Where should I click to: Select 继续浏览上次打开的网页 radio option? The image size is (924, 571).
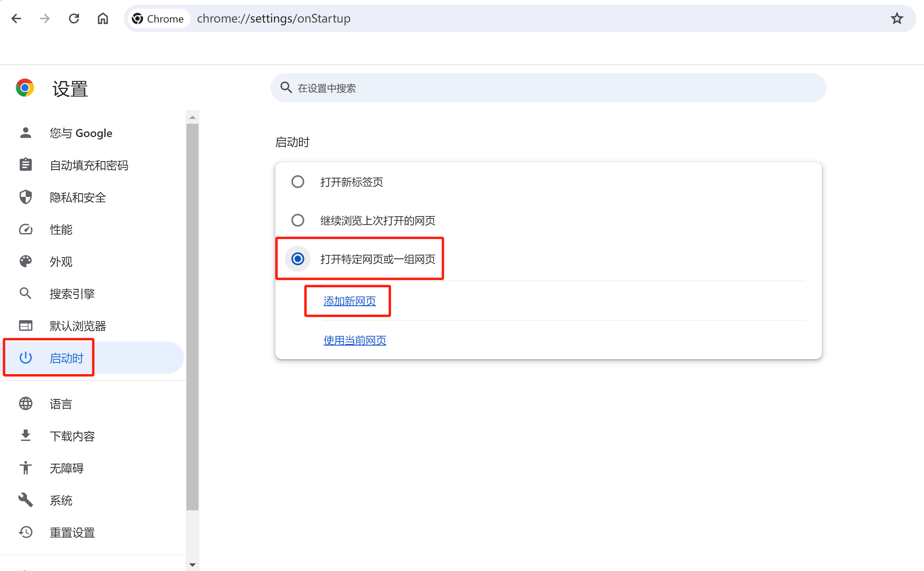(298, 220)
